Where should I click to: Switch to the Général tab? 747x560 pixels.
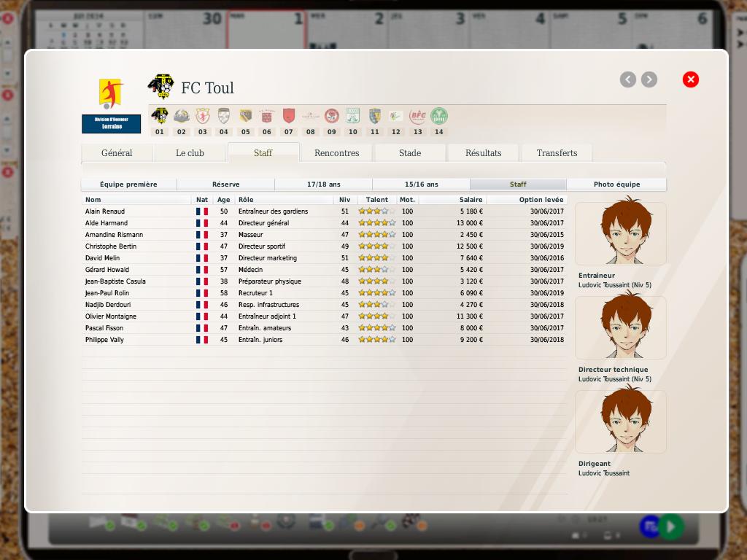click(x=117, y=153)
